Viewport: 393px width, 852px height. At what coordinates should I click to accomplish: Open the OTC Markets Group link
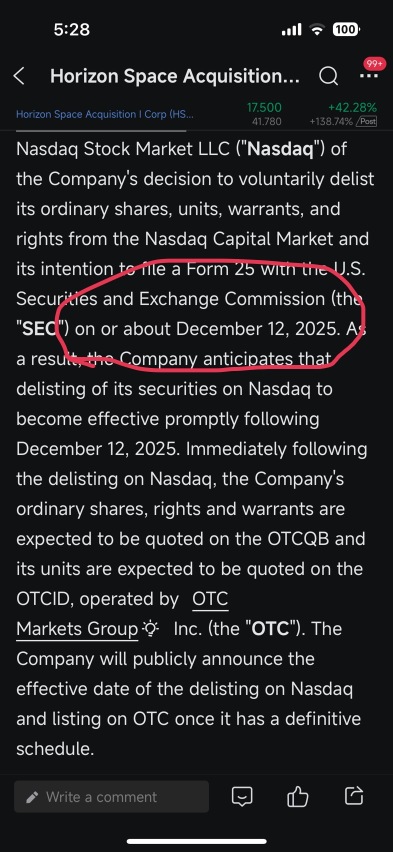122,614
